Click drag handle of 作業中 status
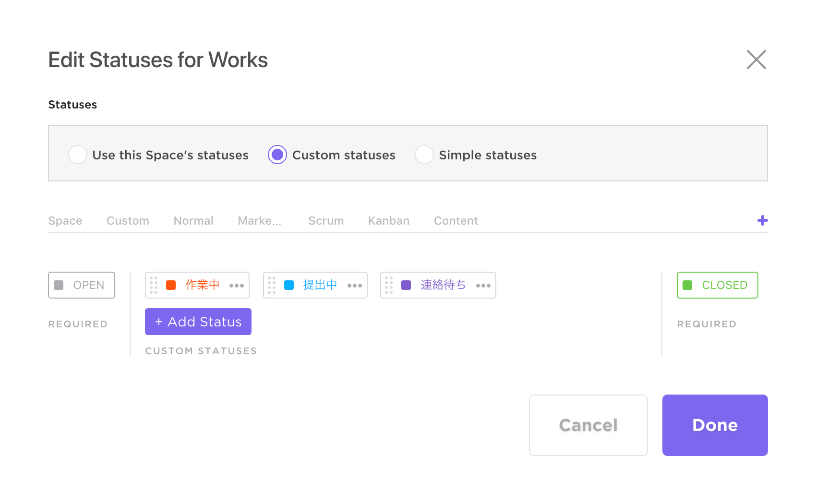 (x=154, y=285)
